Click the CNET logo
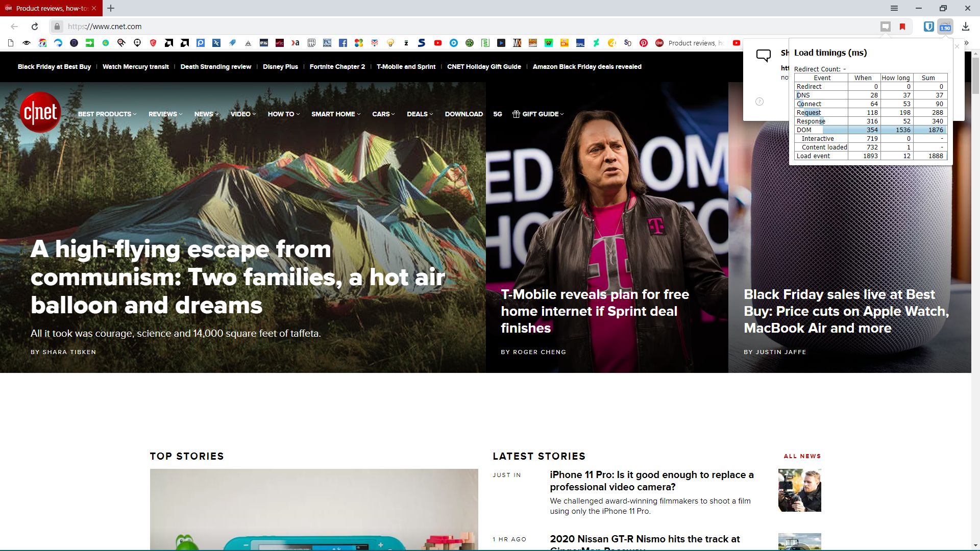 (40, 112)
